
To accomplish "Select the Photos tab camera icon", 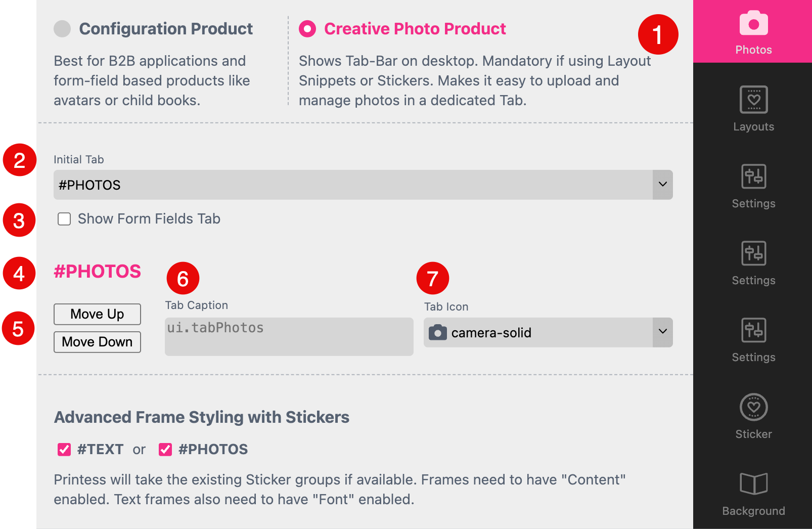I will (753, 23).
